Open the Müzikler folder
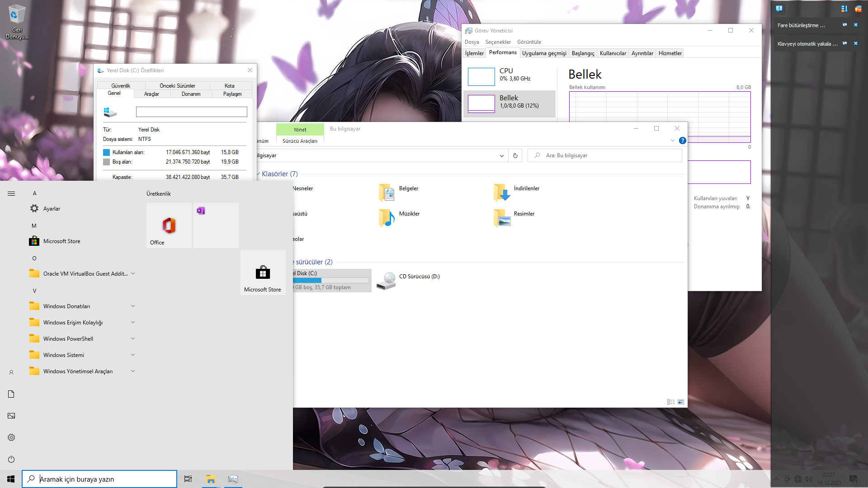 point(399,218)
